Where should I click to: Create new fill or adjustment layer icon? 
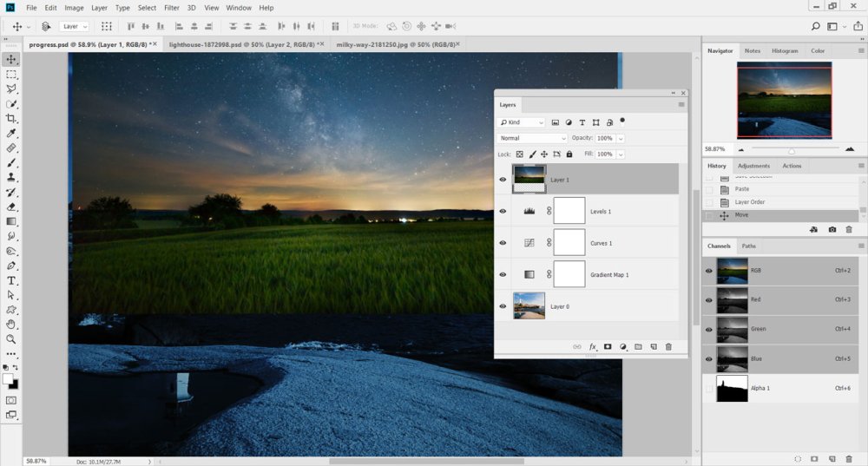[x=622, y=346]
